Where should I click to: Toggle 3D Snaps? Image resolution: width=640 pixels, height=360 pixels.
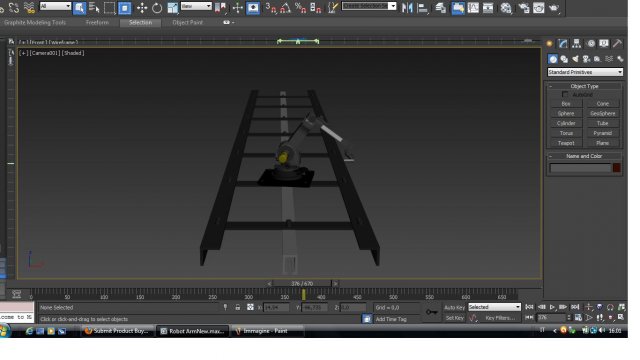271,8
